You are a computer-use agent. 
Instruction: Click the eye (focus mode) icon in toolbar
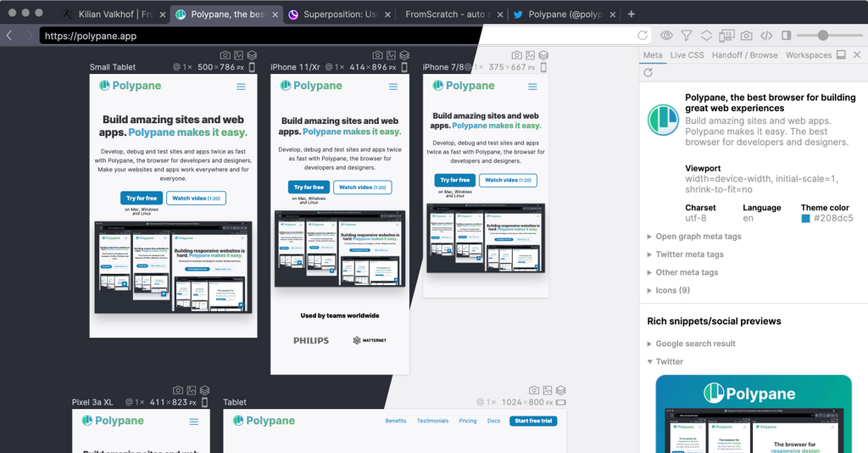tap(666, 36)
